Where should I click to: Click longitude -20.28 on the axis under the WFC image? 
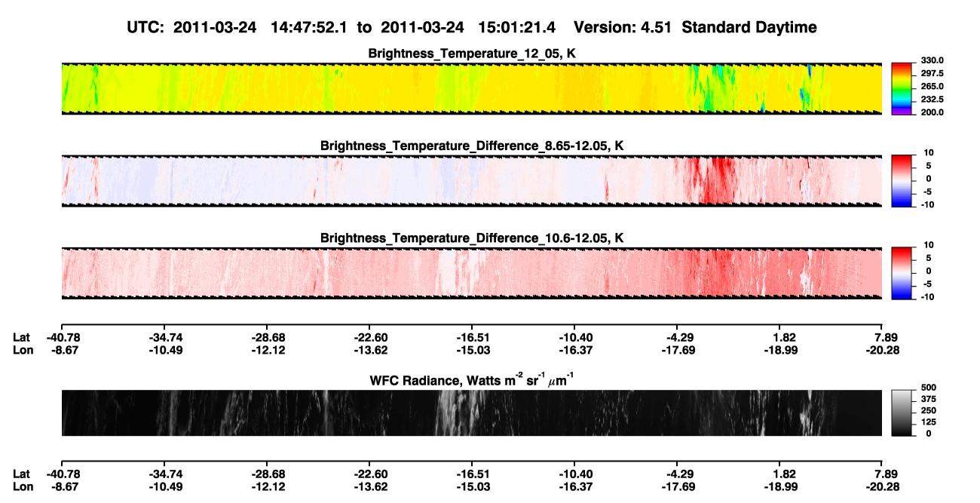(882, 486)
